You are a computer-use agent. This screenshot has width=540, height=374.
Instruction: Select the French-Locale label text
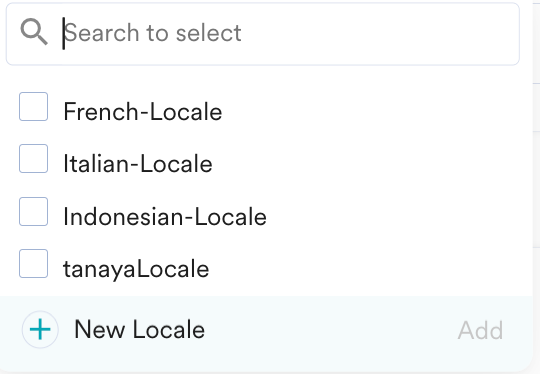[x=143, y=112]
